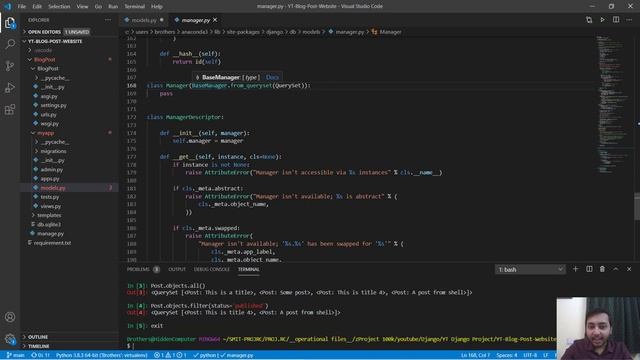The image size is (640, 360).
Task: Open the Go menu
Action: coord(98,7)
